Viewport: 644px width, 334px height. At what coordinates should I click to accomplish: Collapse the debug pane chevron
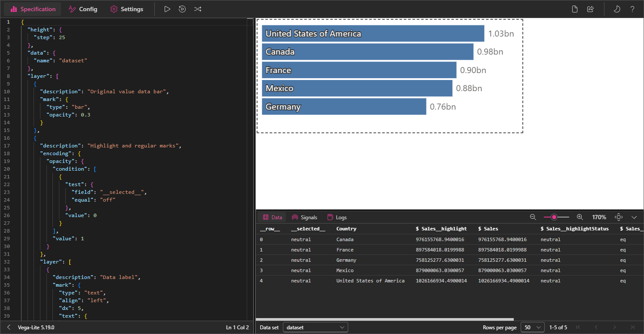(x=634, y=217)
